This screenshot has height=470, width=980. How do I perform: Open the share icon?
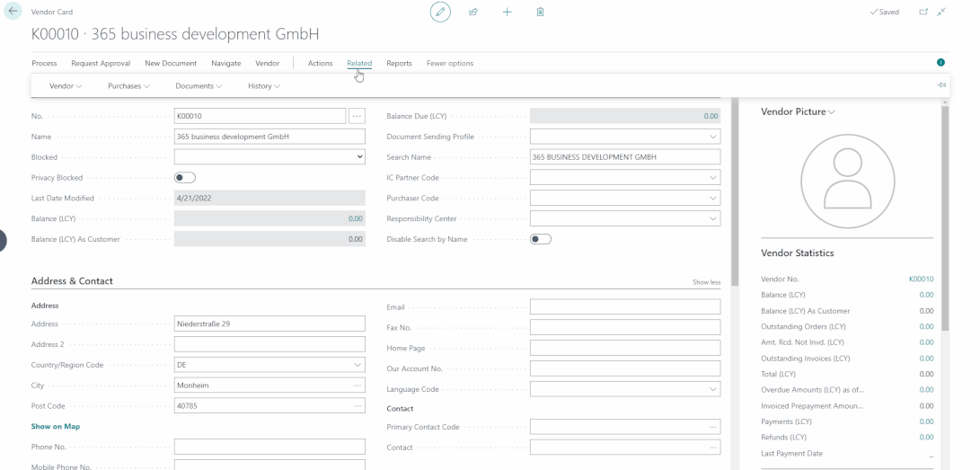click(473, 12)
